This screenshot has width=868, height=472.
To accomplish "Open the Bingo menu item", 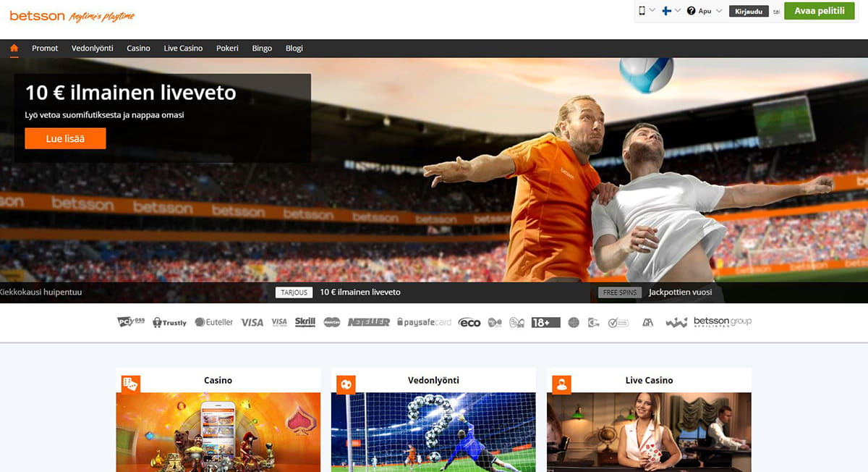I will pos(262,49).
